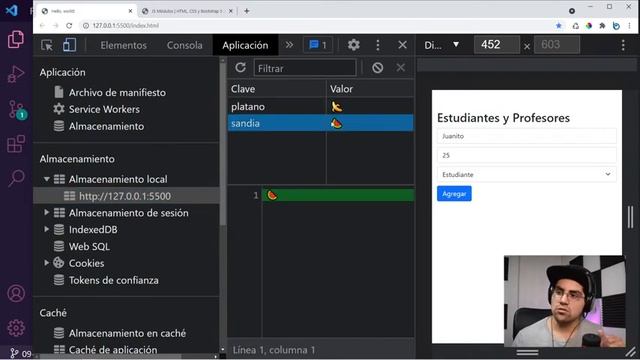Open Caché de aplicación item
This screenshot has width=640, height=360.
[x=113, y=350]
